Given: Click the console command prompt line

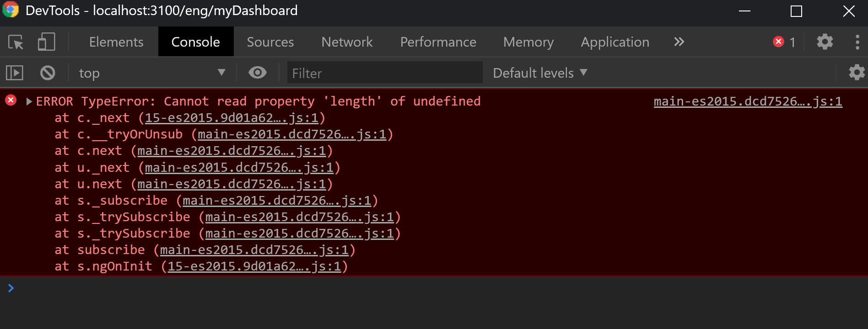Looking at the screenshot, I should [x=183, y=288].
